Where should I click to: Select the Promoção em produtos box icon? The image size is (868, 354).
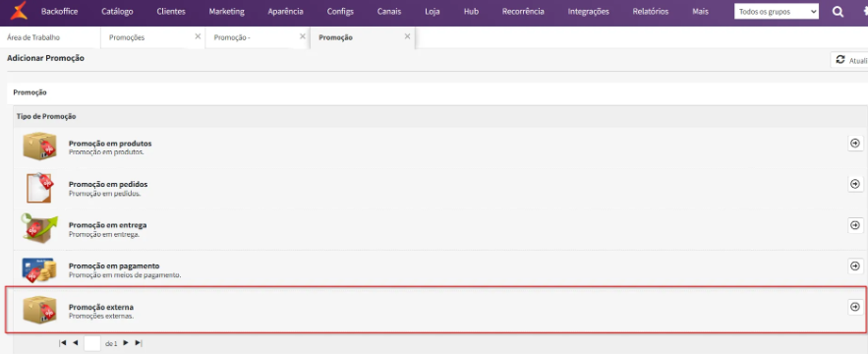tap(39, 147)
